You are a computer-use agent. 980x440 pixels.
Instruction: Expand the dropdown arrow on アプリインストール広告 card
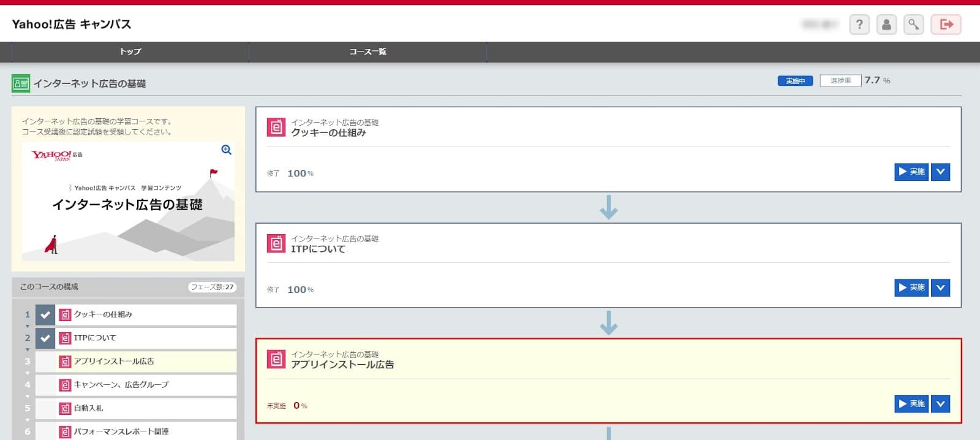pyautogui.click(x=940, y=404)
